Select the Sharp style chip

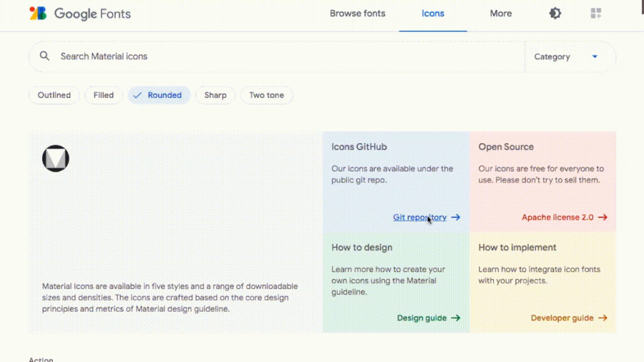(x=215, y=96)
